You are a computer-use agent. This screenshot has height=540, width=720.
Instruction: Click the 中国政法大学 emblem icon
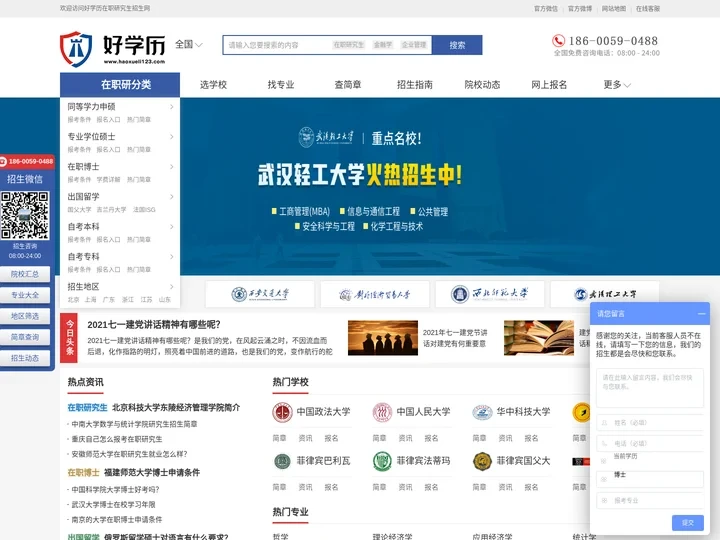(x=282, y=412)
